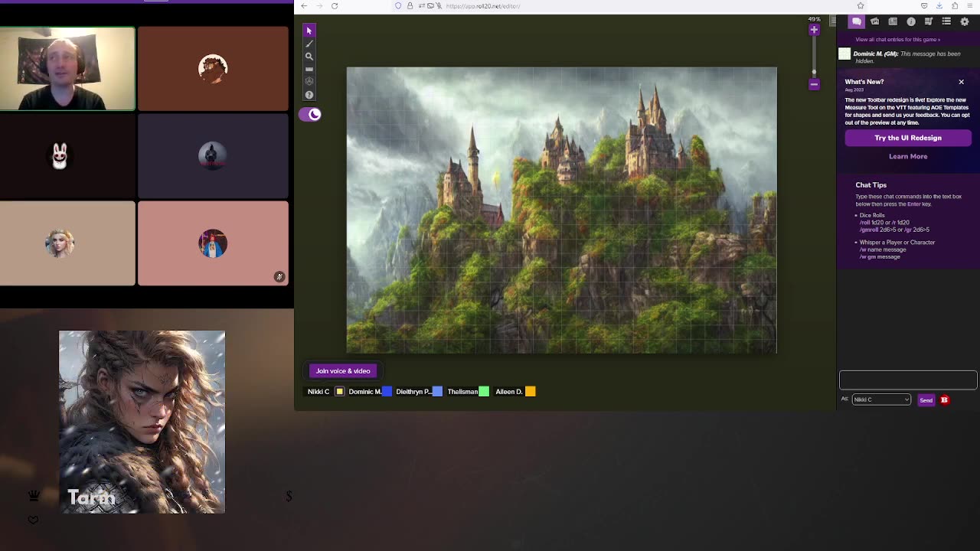Click the browser forward arrow

[319, 6]
